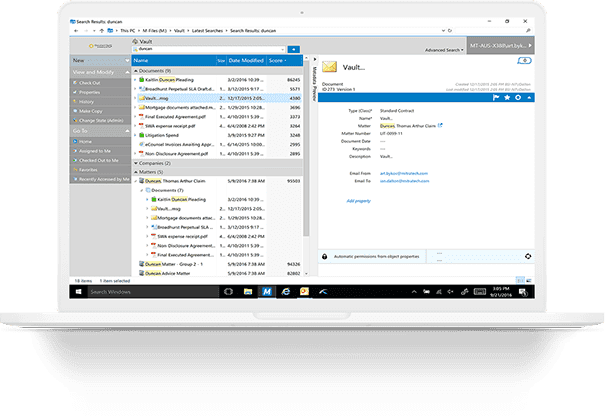The width and height of the screenshot is (605, 416).
Task: Click the Check Out command in sidebar
Action: (90, 83)
